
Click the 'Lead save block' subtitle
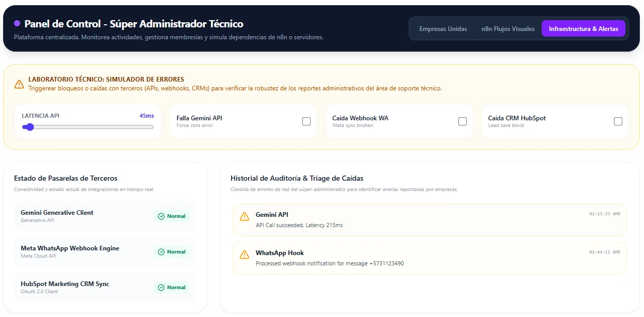click(505, 125)
